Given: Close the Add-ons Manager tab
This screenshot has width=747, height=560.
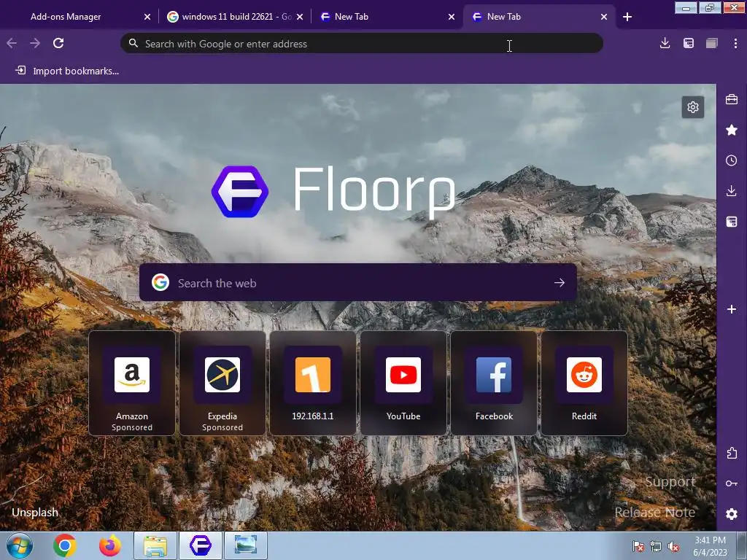Looking at the screenshot, I should coord(147,17).
